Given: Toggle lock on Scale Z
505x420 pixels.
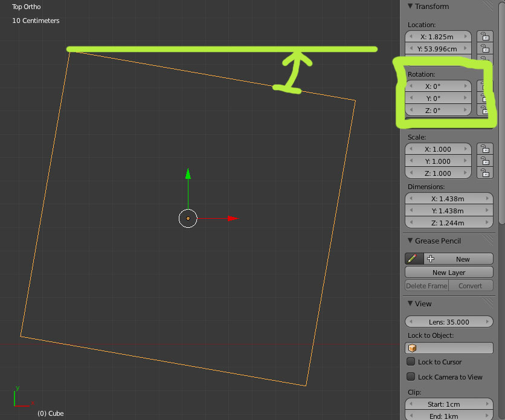Looking at the screenshot, I should [x=484, y=173].
